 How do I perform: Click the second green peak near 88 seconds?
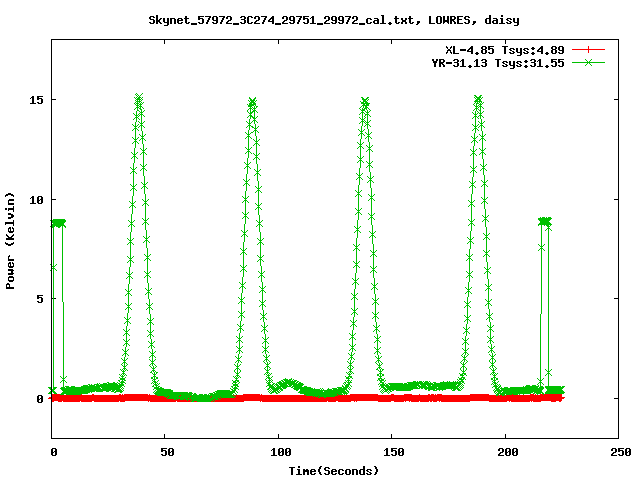(252, 102)
